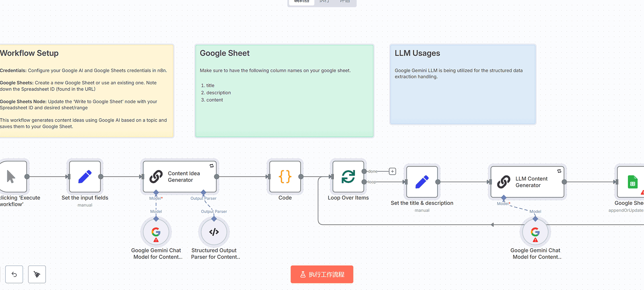Select the Loop Over Items node
Image resolution: width=644 pixels, height=290 pixels.
pyautogui.click(x=348, y=176)
